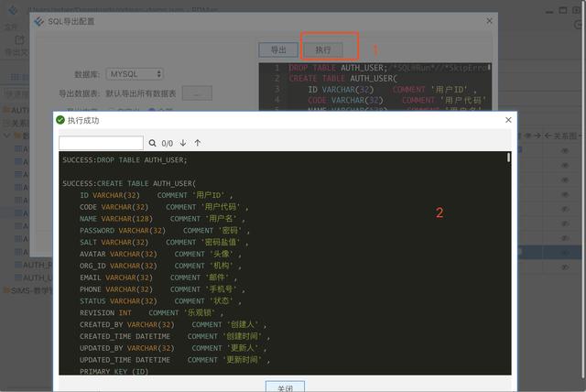Jump to next match with down arrow
The width and height of the screenshot is (586, 392).
tap(183, 143)
